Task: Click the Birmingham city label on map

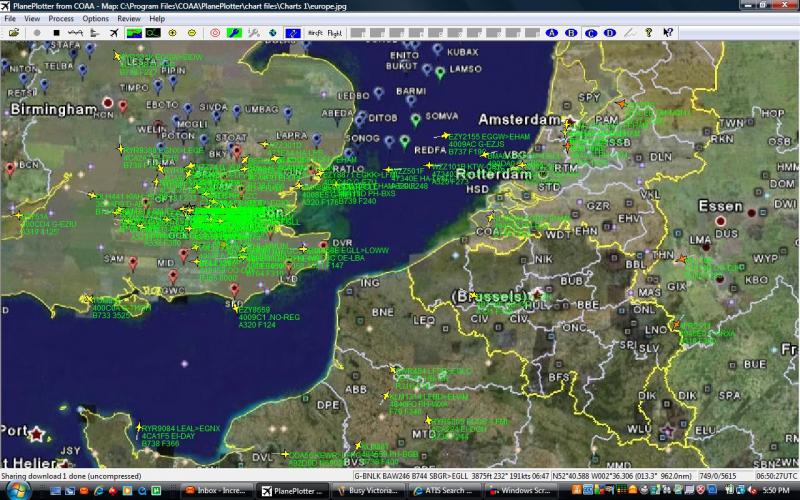Action: point(54,109)
